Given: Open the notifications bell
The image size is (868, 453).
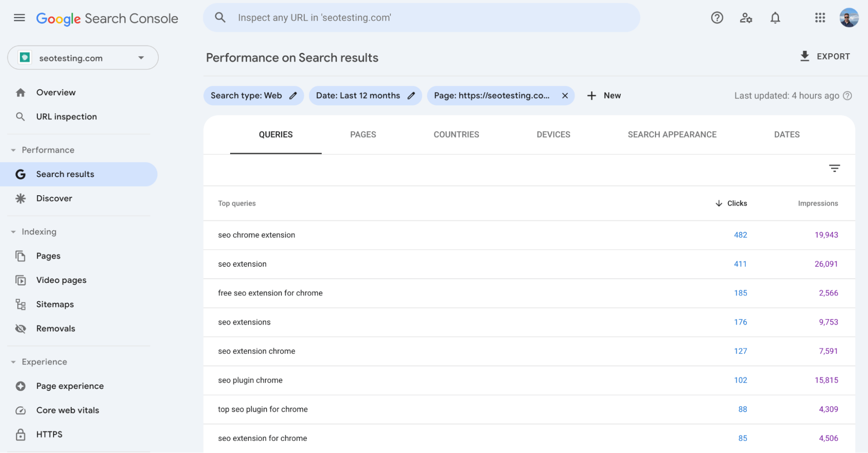Looking at the screenshot, I should pos(775,18).
